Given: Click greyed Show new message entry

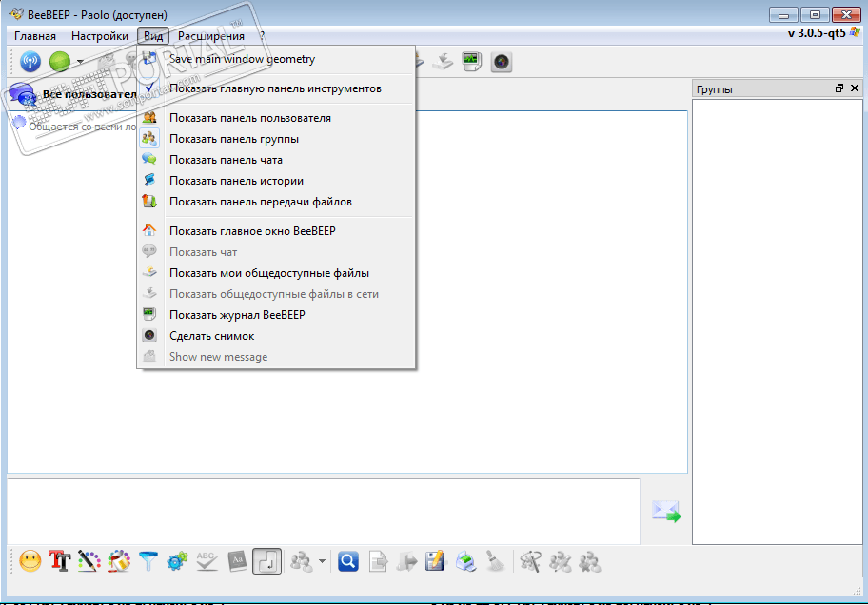Looking at the screenshot, I should (x=276, y=357).
